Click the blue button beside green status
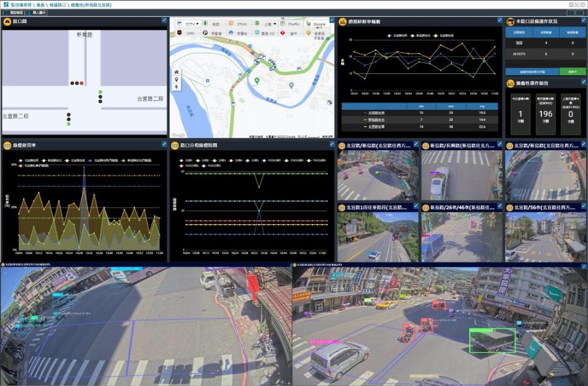The image size is (588, 386). [532, 72]
